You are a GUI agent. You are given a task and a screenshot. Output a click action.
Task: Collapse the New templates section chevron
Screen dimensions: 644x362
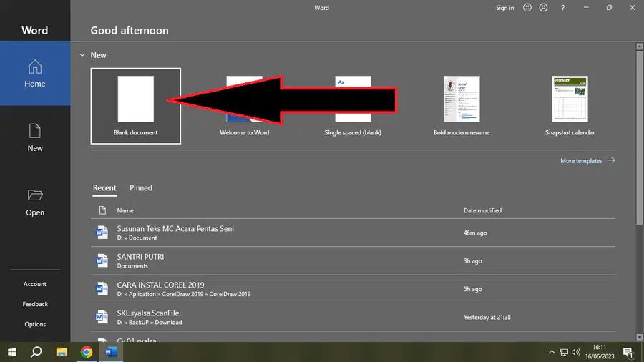[82, 55]
